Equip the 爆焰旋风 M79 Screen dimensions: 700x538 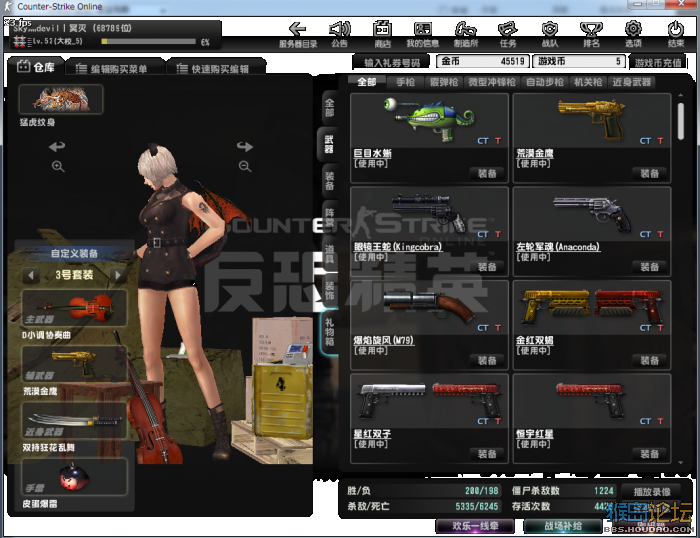tap(487, 360)
